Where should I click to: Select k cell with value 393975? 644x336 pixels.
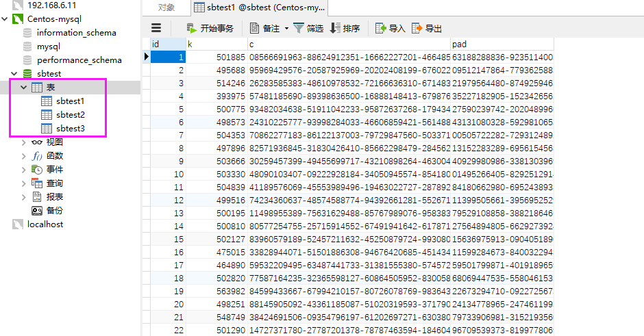tap(216, 96)
